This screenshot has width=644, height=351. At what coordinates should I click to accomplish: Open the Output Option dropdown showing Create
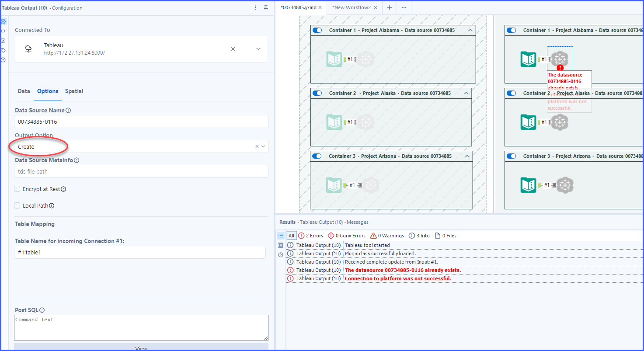pyautogui.click(x=141, y=146)
